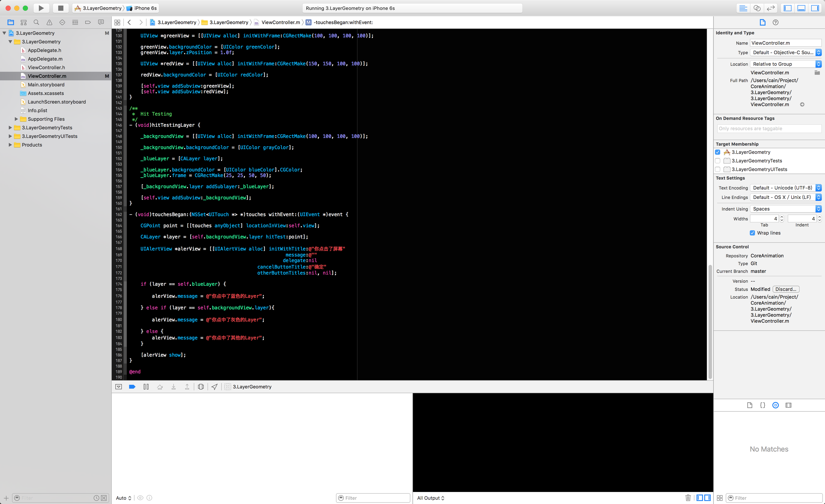The image size is (825, 504).
Task: Switch to the Breakpoint navigator tab
Action: click(x=88, y=22)
